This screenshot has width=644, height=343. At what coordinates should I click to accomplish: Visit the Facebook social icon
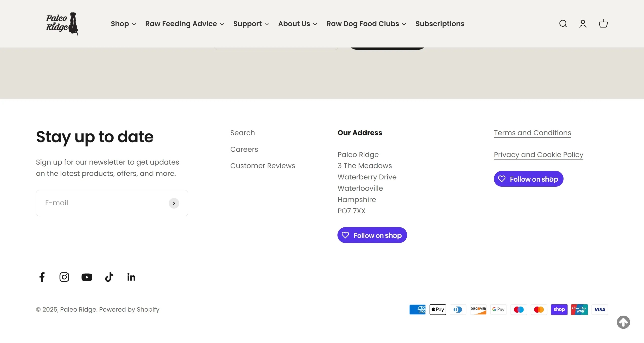42,277
